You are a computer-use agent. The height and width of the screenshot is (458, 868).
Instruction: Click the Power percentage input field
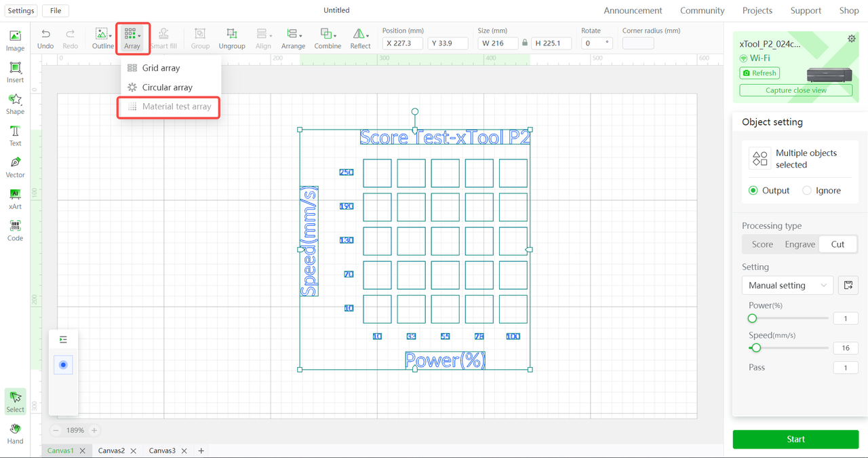(846, 319)
